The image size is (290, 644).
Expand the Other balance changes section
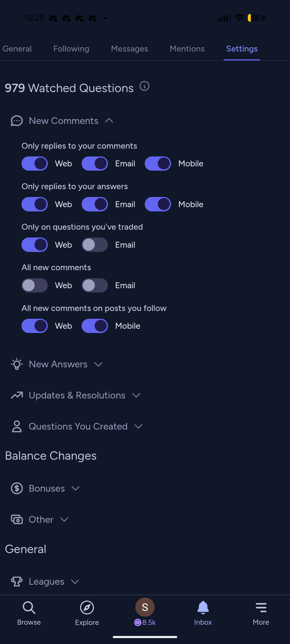coord(64,519)
